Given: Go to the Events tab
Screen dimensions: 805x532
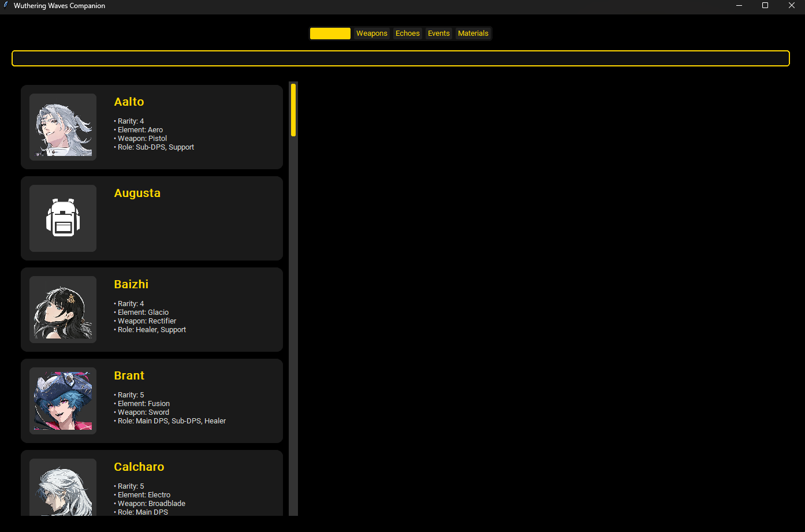Looking at the screenshot, I should (438, 34).
